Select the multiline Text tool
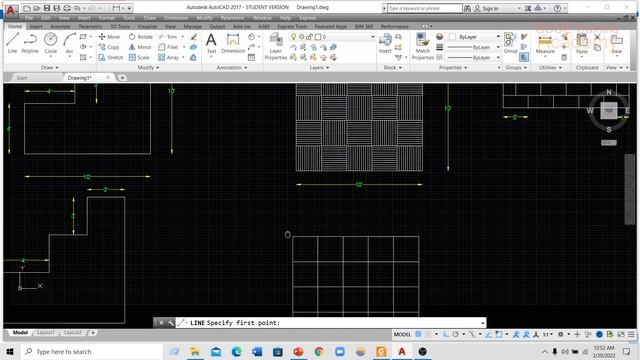Screen dimensions: 640x360 click(211, 43)
